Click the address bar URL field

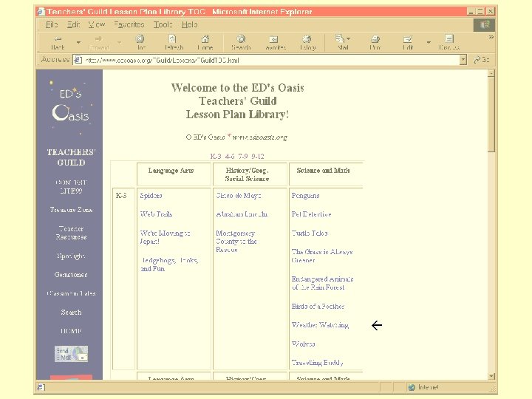coord(266,60)
